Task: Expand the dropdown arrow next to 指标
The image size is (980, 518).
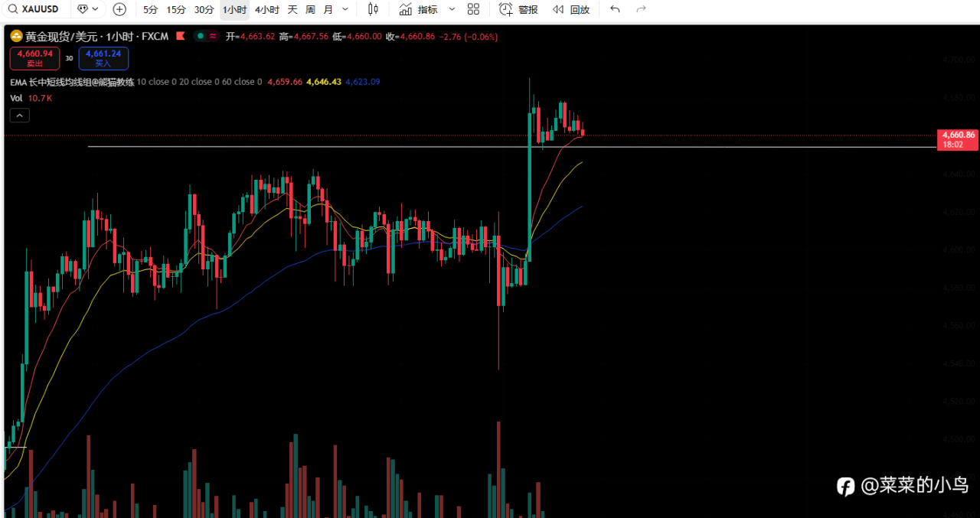Action: tap(452, 9)
